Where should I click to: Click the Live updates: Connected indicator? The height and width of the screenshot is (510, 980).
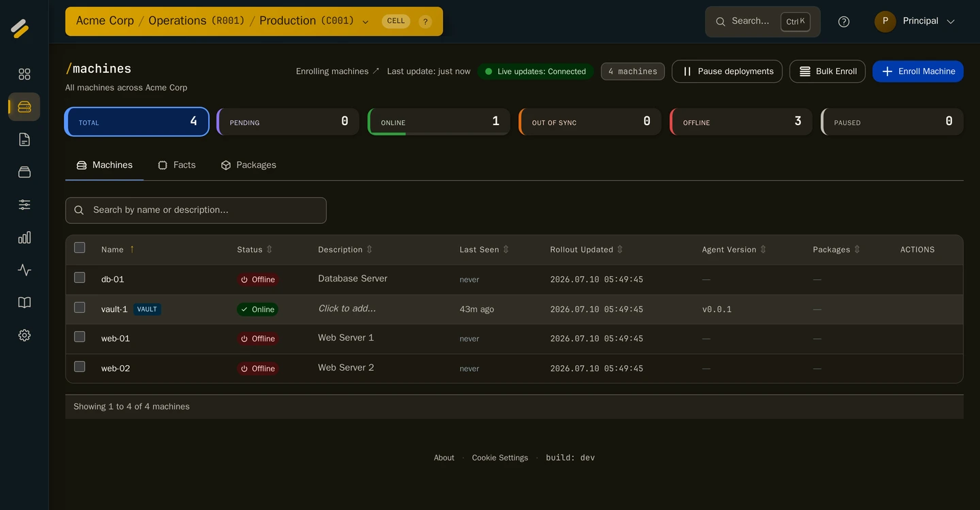(x=536, y=71)
